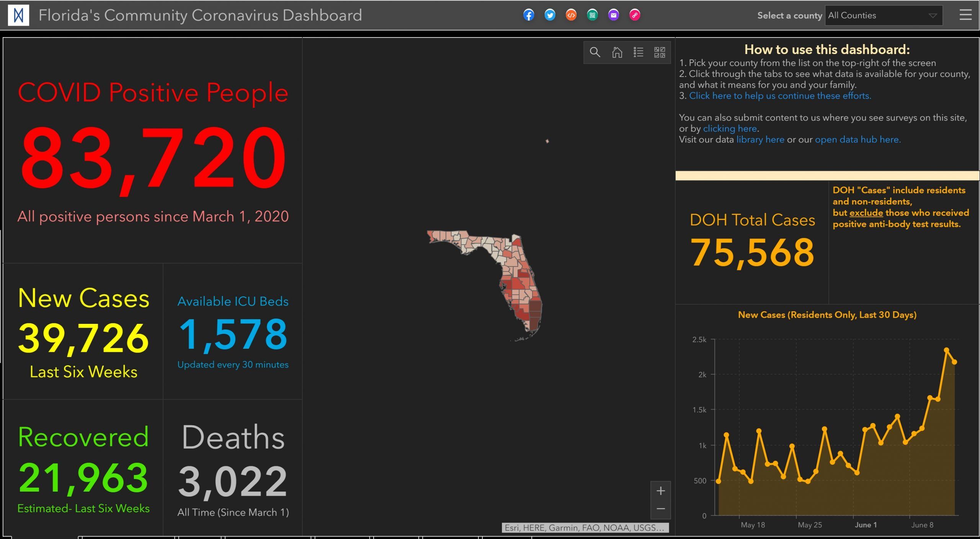
Task: Click the 'Florida's Community Coronavirus Dashboard' title
Action: pos(200,15)
